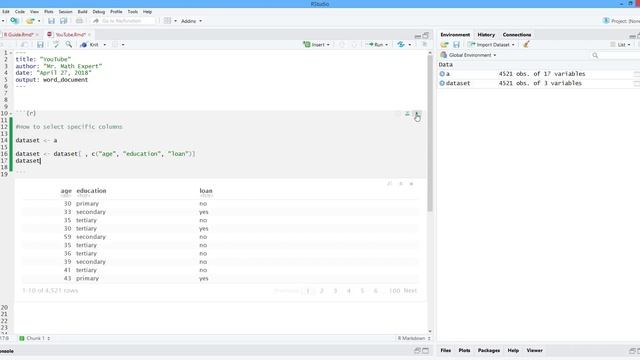This screenshot has width=640, height=360.
Task: Click run all chunks above icon
Action: pyautogui.click(x=407, y=113)
